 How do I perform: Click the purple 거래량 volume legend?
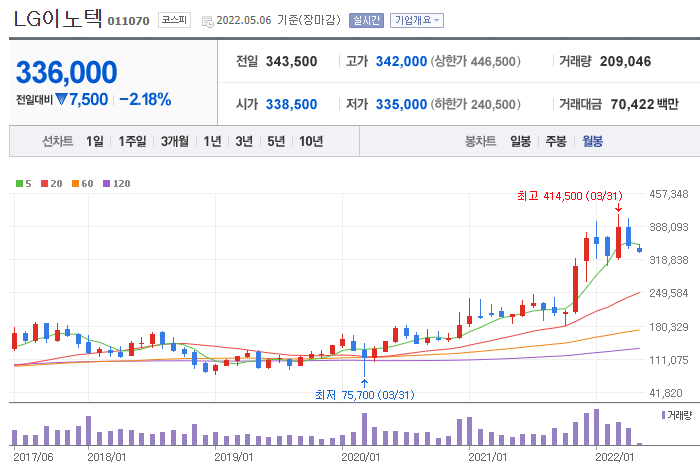coord(676,416)
